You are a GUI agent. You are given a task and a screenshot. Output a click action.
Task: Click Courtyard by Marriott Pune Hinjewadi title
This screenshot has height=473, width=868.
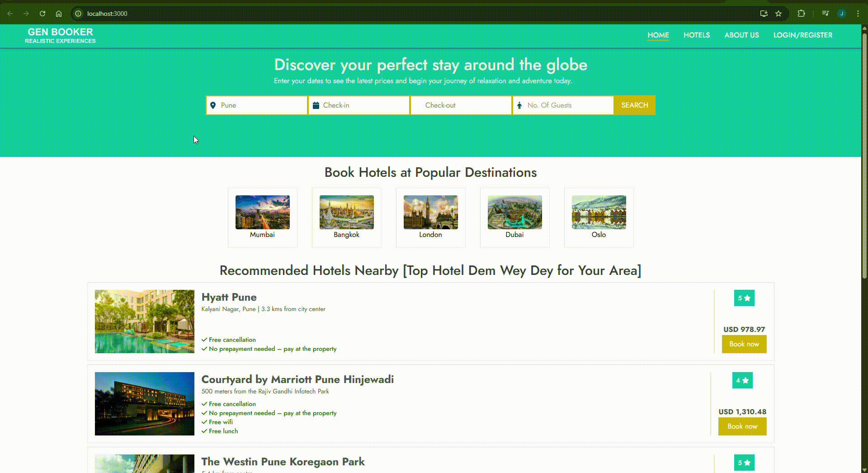pyautogui.click(x=297, y=379)
